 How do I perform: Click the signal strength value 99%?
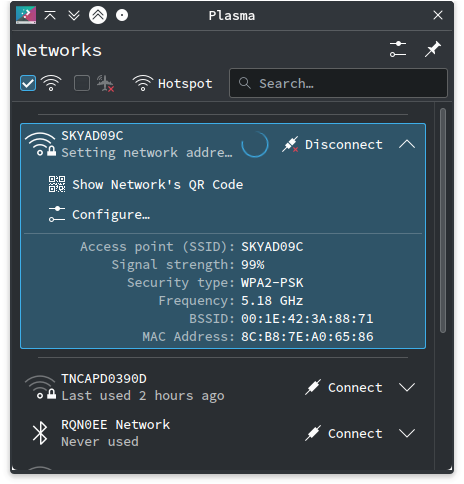(253, 265)
